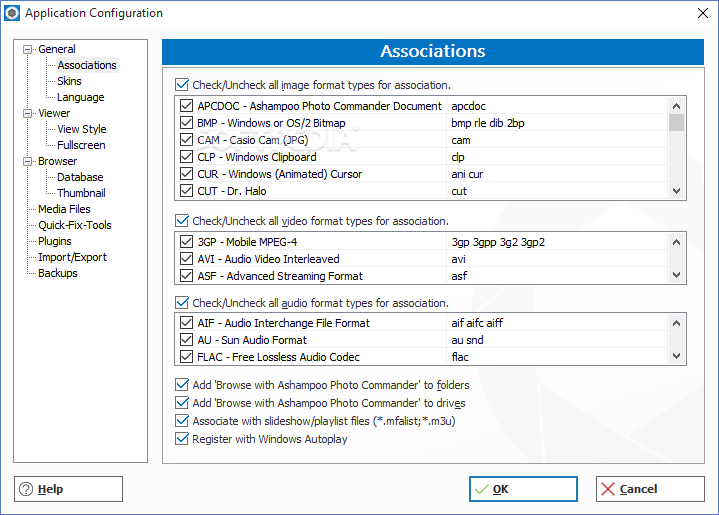Screen dimensions: 719x515
Task: Select the General category
Action: click(x=57, y=49)
